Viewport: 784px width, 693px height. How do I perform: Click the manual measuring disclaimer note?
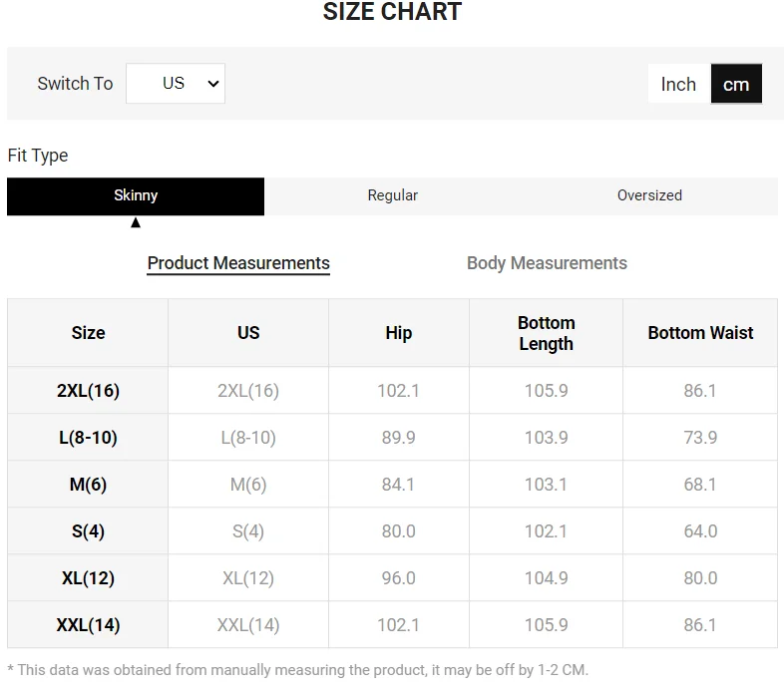click(298, 670)
